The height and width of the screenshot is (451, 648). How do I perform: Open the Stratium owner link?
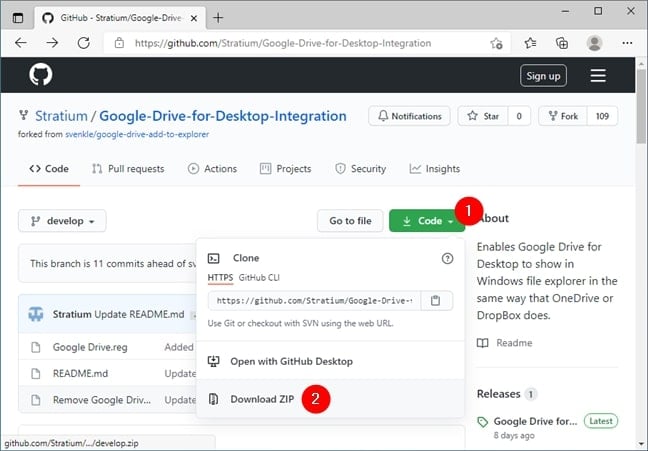(61, 116)
